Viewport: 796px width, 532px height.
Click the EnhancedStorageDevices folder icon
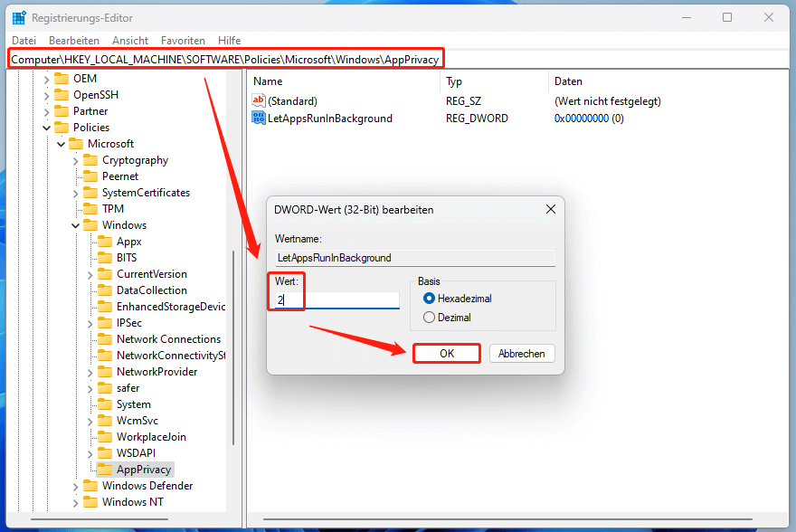(x=105, y=306)
